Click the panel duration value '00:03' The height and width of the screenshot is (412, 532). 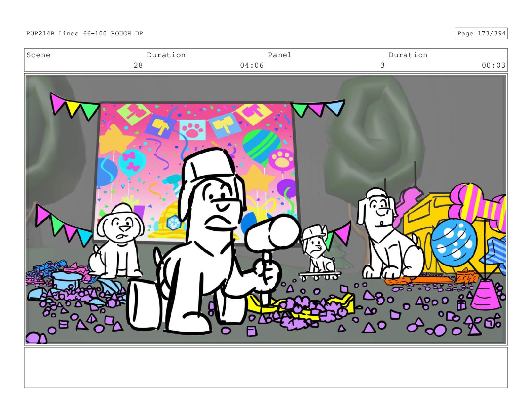(x=494, y=65)
